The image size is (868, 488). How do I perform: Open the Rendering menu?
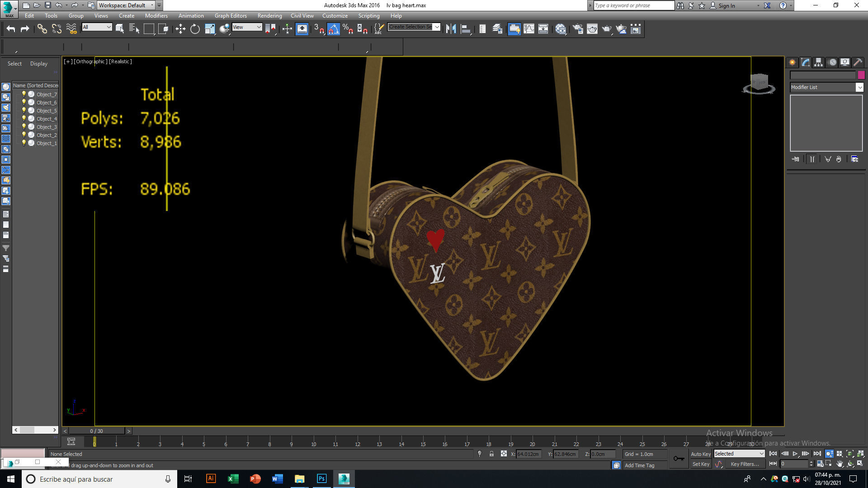coord(269,15)
